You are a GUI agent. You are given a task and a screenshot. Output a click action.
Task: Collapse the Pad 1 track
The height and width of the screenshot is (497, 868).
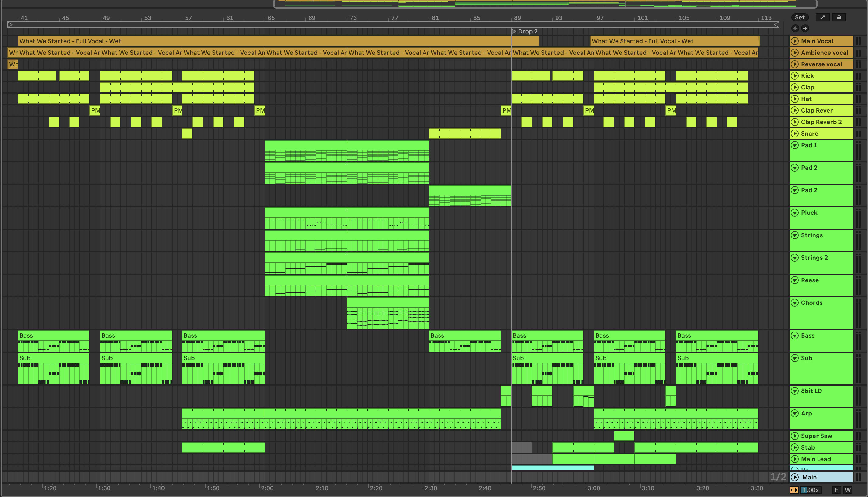[795, 145]
